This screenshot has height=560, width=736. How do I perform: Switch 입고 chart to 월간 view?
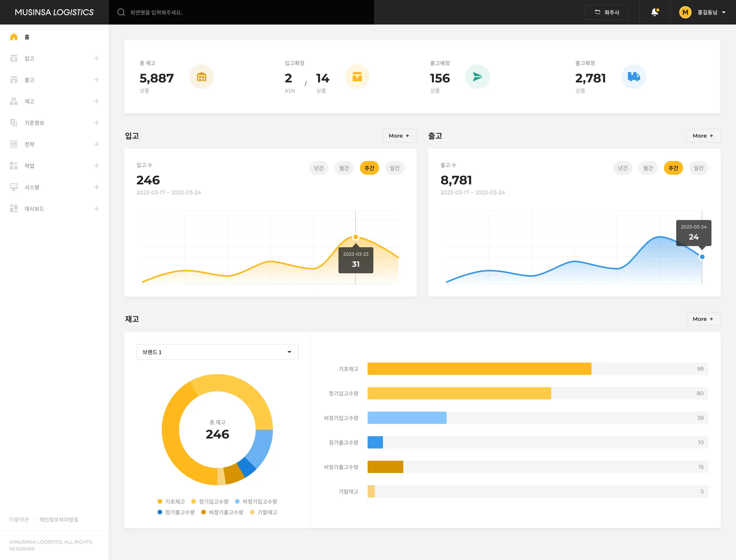click(344, 168)
